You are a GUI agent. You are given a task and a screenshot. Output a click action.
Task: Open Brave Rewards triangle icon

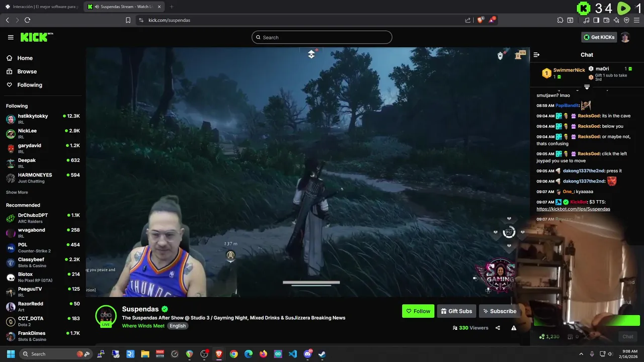pos(493,20)
